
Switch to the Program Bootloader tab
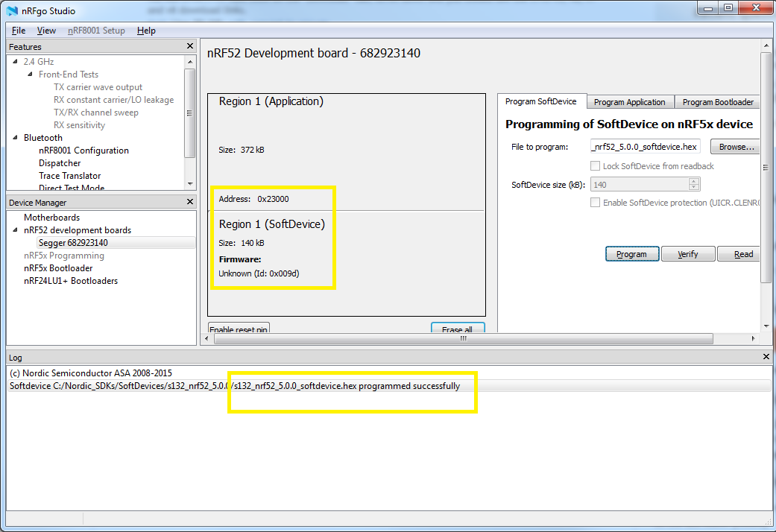coord(718,102)
